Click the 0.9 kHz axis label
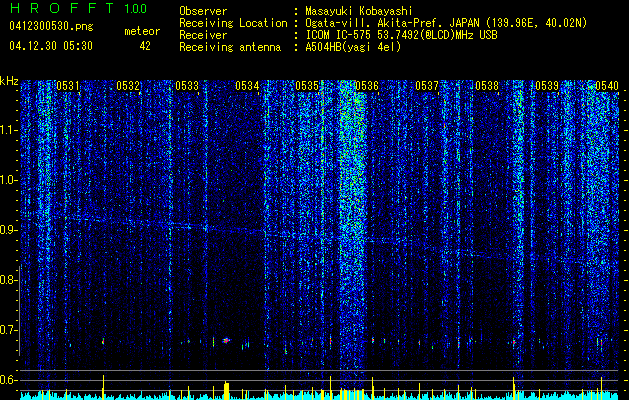This screenshot has width=629, height=400. pyautogui.click(x=7, y=230)
